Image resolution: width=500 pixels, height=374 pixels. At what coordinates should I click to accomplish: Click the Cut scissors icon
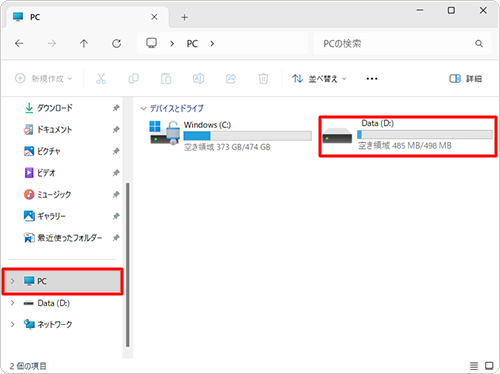pos(101,79)
